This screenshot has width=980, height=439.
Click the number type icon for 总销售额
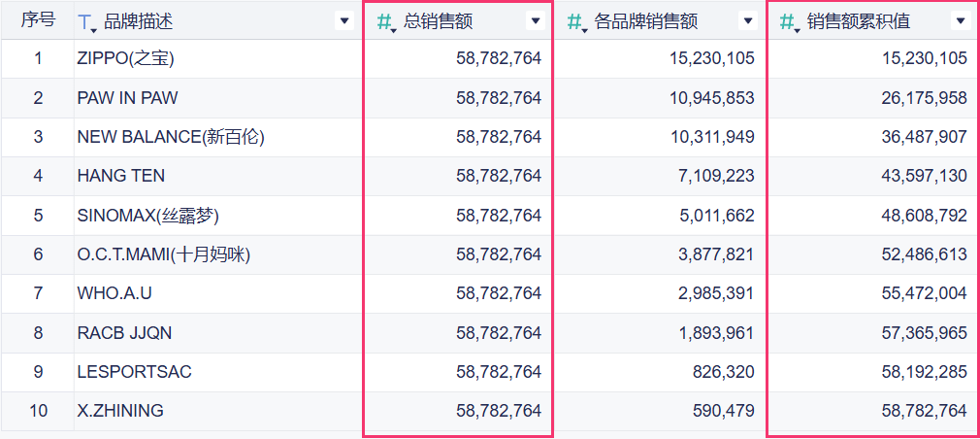[x=386, y=22]
